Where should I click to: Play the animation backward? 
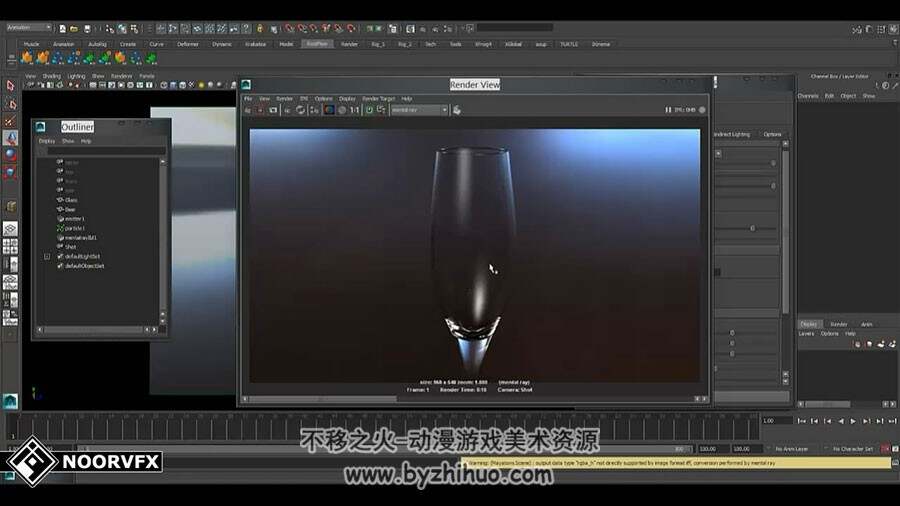(x=840, y=421)
